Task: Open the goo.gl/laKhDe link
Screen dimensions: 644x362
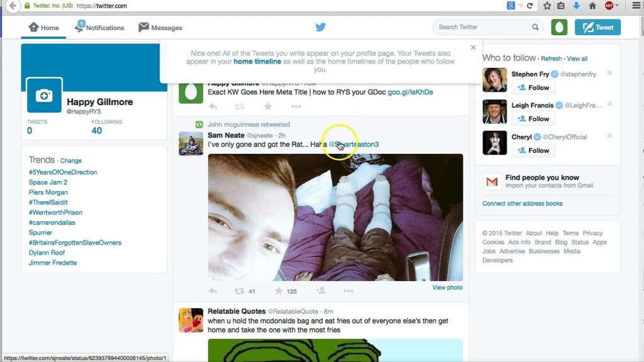Action: pos(410,92)
